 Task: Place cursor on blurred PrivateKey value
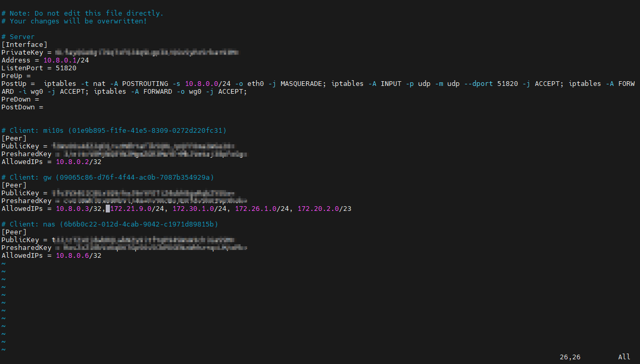tap(146, 53)
